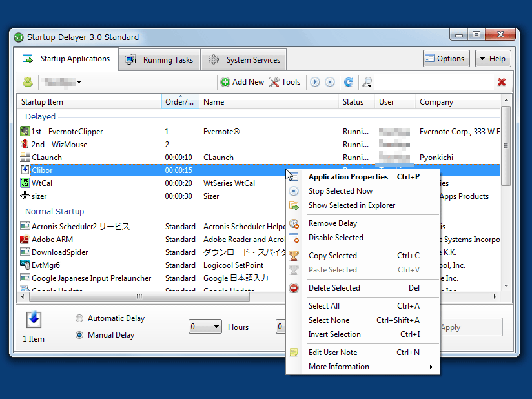Select the Automatic Delay radio button

pyautogui.click(x=79, y=318)
